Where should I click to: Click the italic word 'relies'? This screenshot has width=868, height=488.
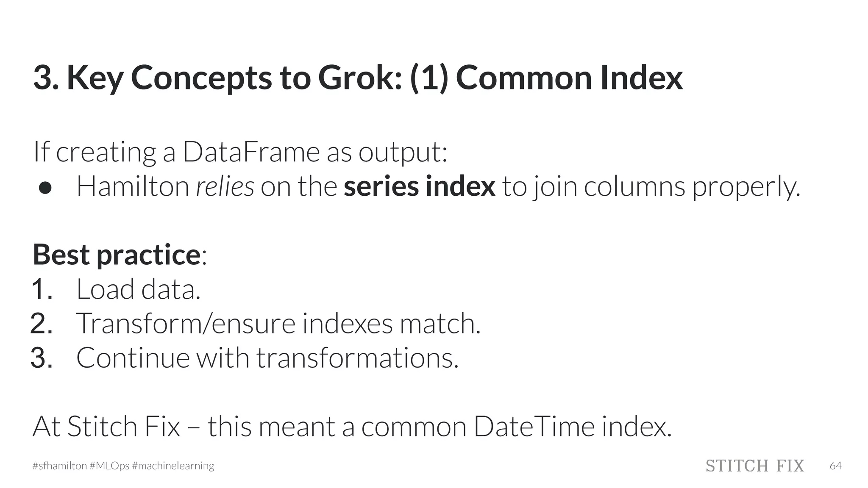225,186
